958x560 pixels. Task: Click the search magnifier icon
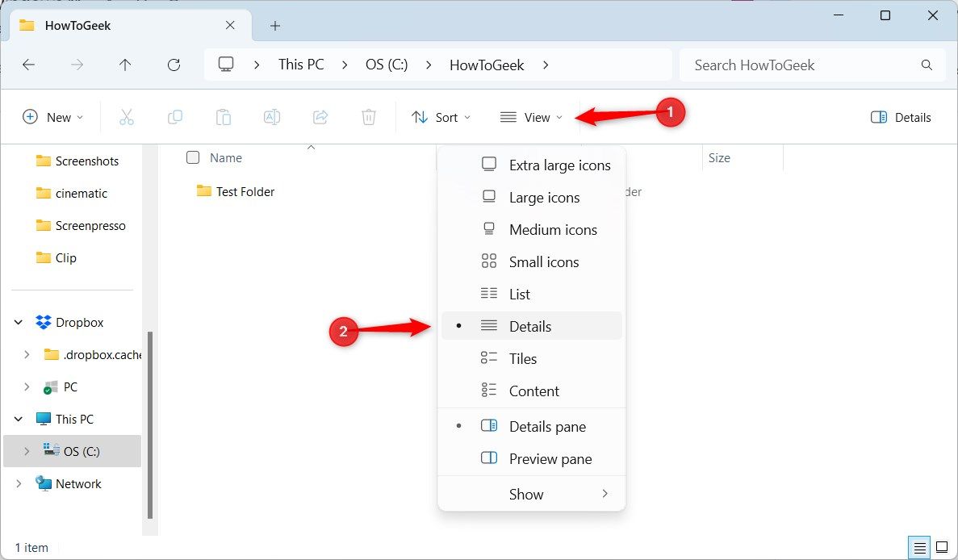[927, 65]
